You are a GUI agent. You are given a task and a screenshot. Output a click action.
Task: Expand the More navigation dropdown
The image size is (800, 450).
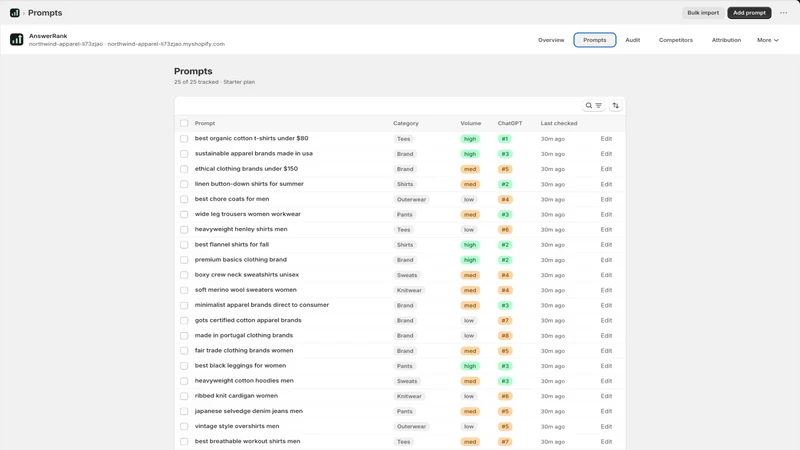click(767, 40)
